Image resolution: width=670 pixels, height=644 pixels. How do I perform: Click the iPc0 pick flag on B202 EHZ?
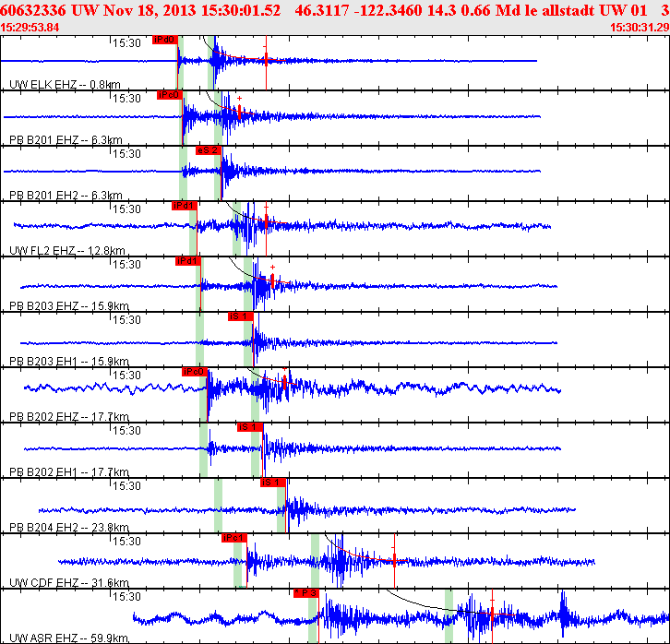(195, 372)
